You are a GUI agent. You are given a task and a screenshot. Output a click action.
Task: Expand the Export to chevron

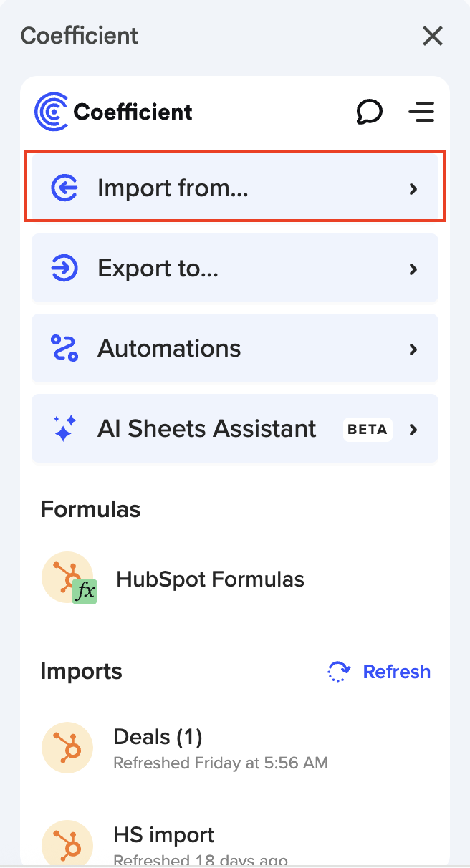(x=413, y=269)
